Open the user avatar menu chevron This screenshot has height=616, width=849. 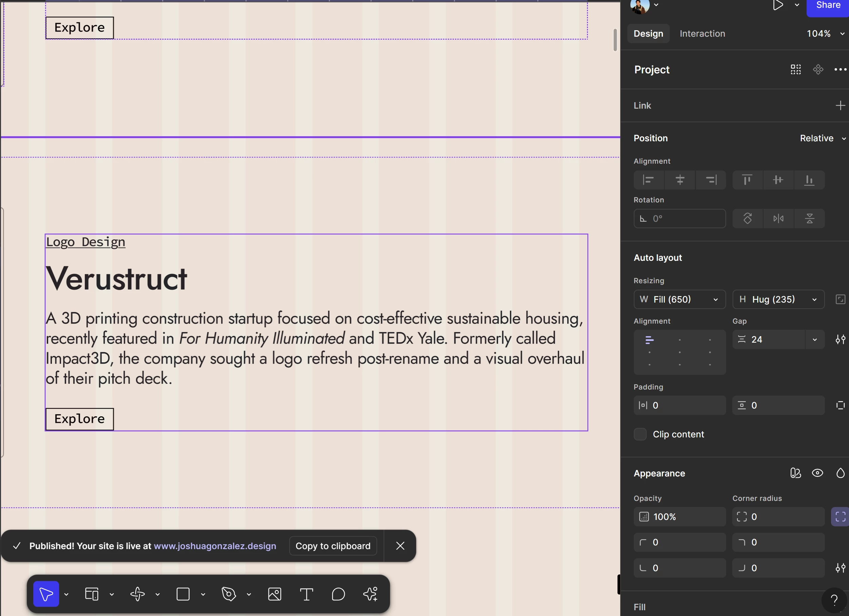tap(656, 5)
